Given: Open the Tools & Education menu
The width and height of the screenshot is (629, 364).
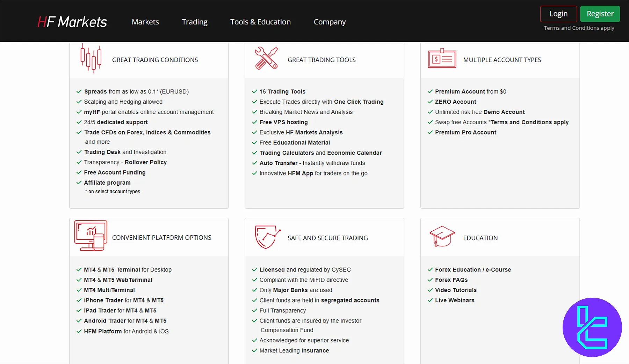Looking at the screenshot, I should (x=260, y=22).
